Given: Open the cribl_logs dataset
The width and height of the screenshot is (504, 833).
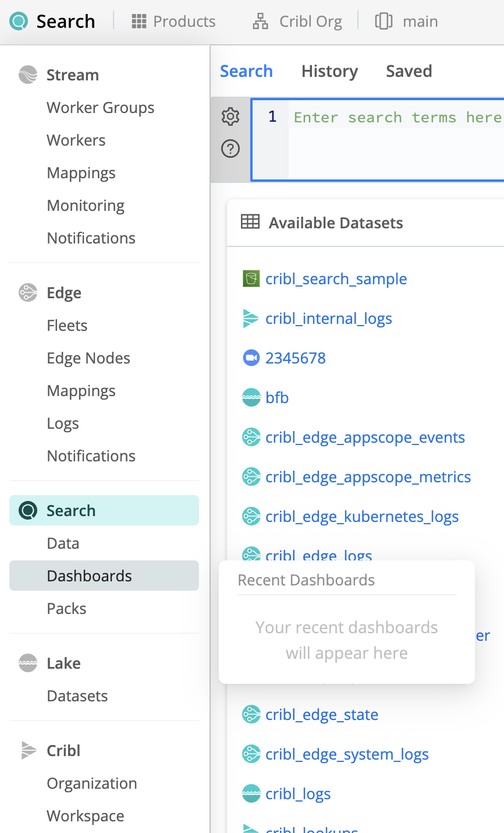Looking at the screenshot, I should pos(298,794).
